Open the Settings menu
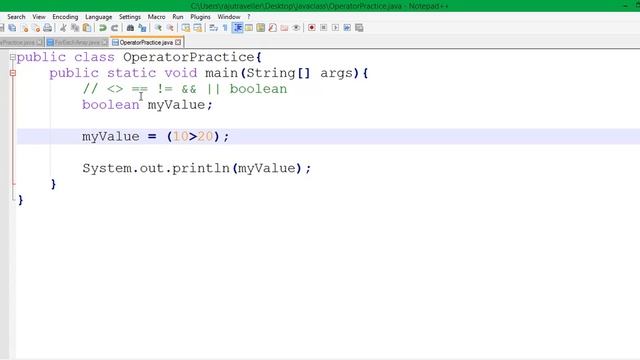The width and height of the screenshot is (640, 360). click(x=130, y=17)
